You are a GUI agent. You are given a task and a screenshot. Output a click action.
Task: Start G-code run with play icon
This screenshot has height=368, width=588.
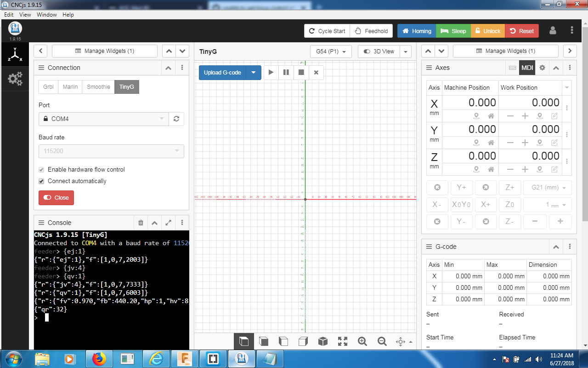click(x=271, y=72)
